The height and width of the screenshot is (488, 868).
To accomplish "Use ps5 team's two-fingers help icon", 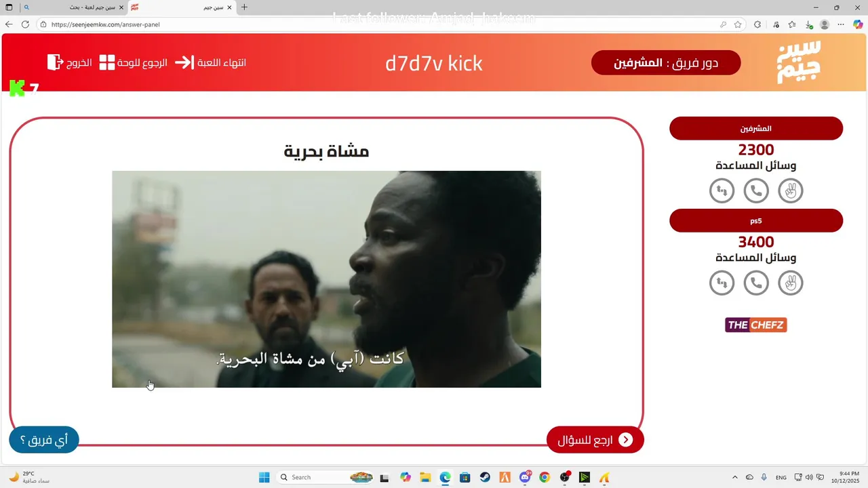I will point(790,283).
